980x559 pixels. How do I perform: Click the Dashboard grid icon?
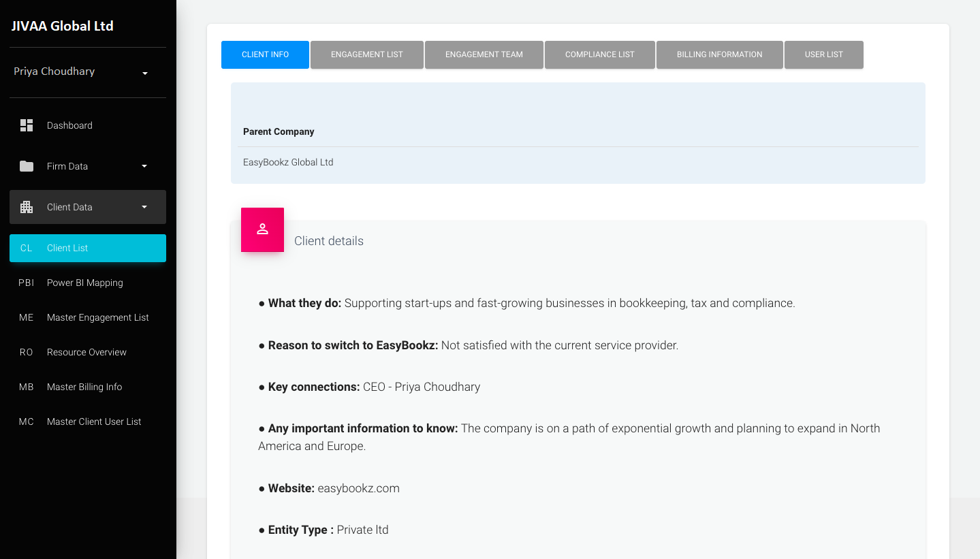click(27, 125)
